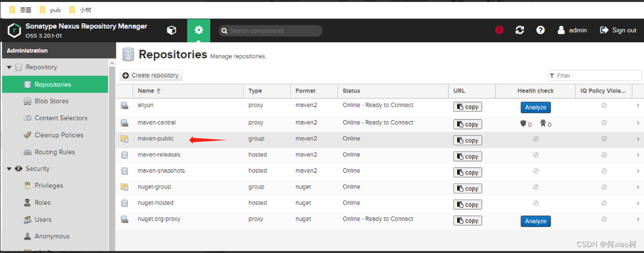Viewport: 644px width, 253px height.
Task: Click the Filter input field
Action: [595, 75]
